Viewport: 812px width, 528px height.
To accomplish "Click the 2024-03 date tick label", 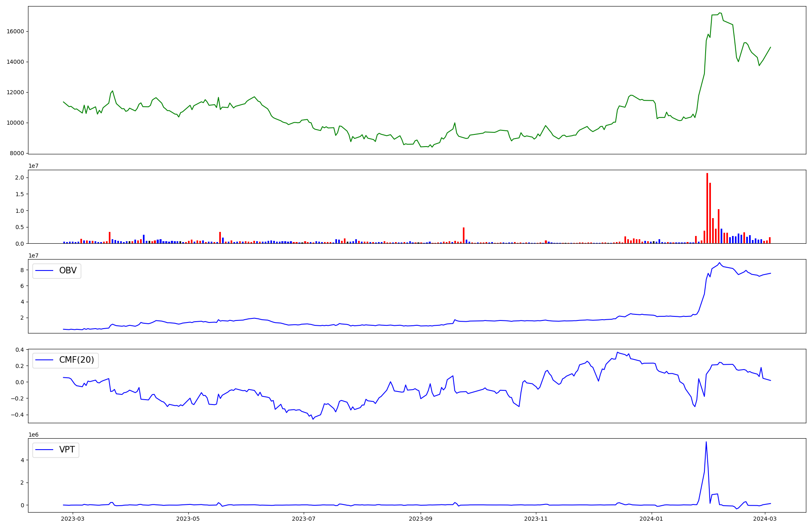I will point(765,519).
